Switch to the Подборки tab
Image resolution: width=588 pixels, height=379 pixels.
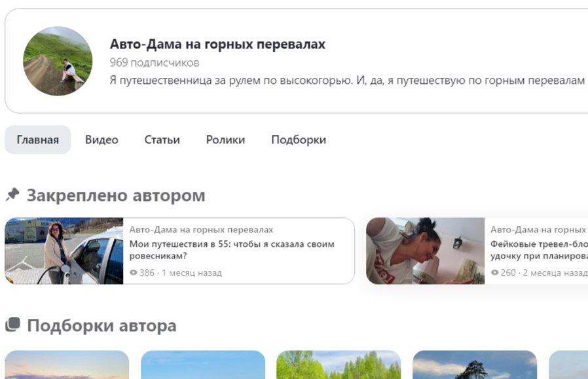tap(297, 139)
